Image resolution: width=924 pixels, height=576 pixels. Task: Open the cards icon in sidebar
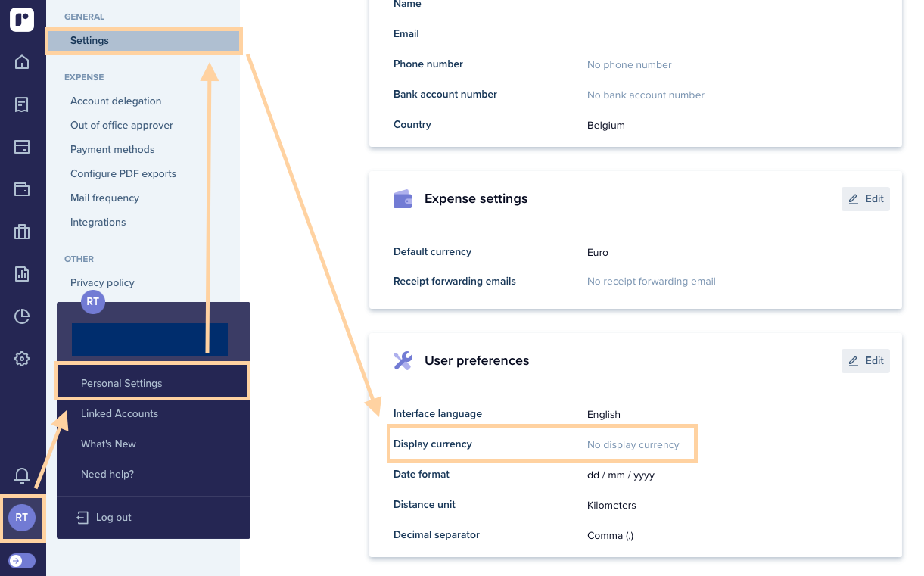click(22, 147)
